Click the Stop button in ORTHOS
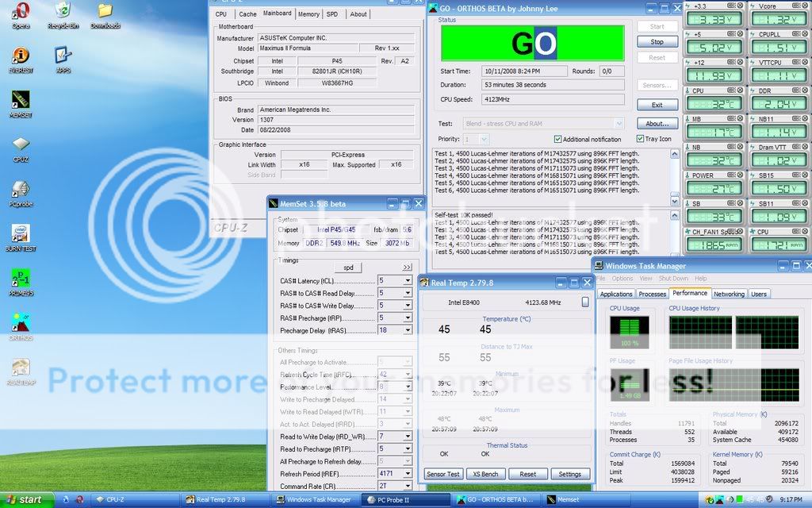812x508 pixels. (657, 41)
